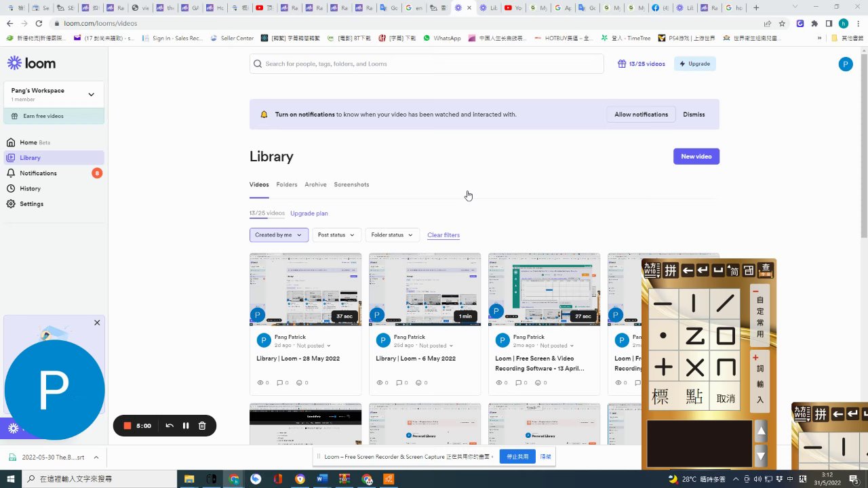
Task: Switch to the Folders tab
Action: [x=286, y=184]
